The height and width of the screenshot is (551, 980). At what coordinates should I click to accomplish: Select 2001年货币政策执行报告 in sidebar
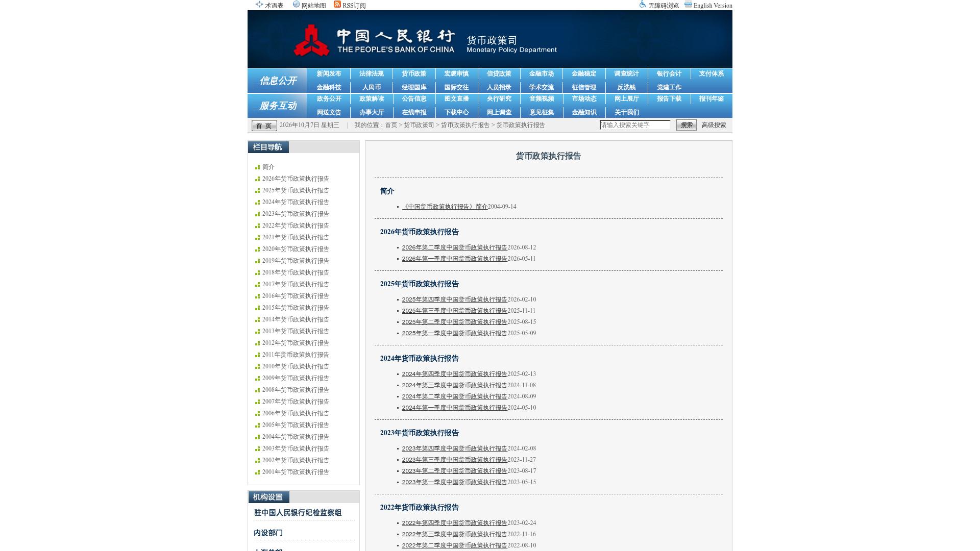[296, 472]
